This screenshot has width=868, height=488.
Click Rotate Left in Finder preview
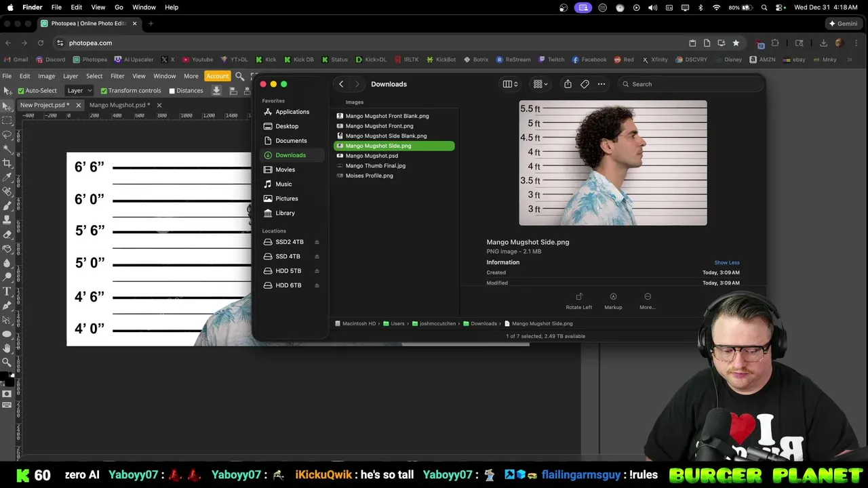(578, 301)
